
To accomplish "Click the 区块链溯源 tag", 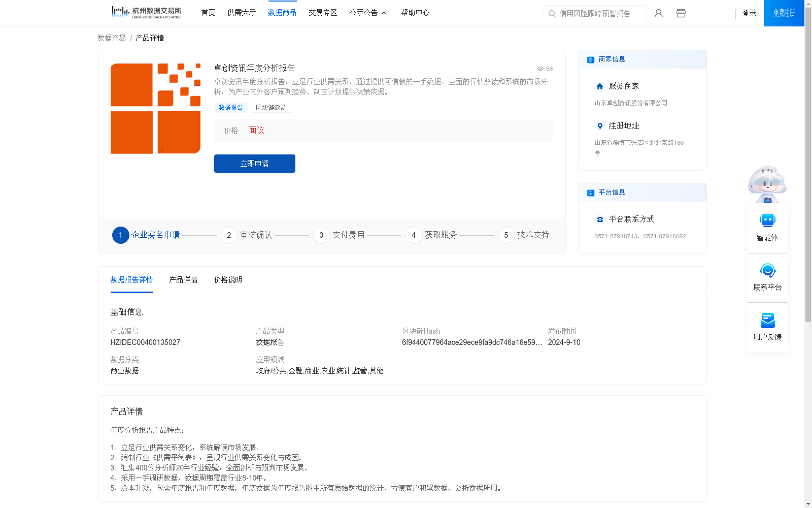I will click(x=272, y=108).
